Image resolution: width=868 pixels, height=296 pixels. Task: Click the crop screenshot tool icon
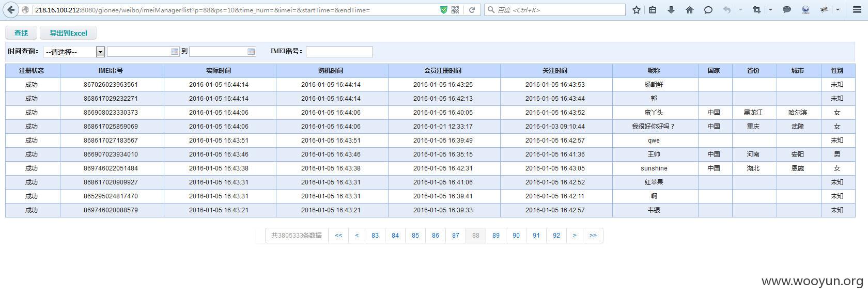pyautogui.click(x=757, y=10)
